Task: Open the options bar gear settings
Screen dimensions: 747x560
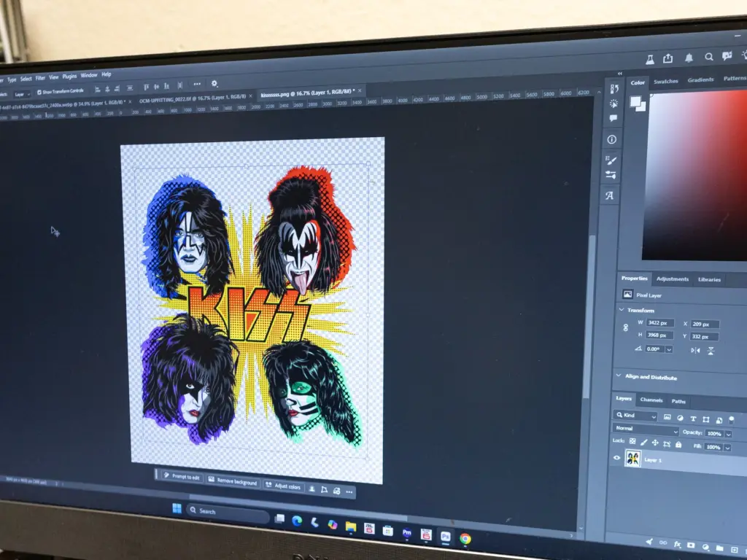Action: [214, 83]
